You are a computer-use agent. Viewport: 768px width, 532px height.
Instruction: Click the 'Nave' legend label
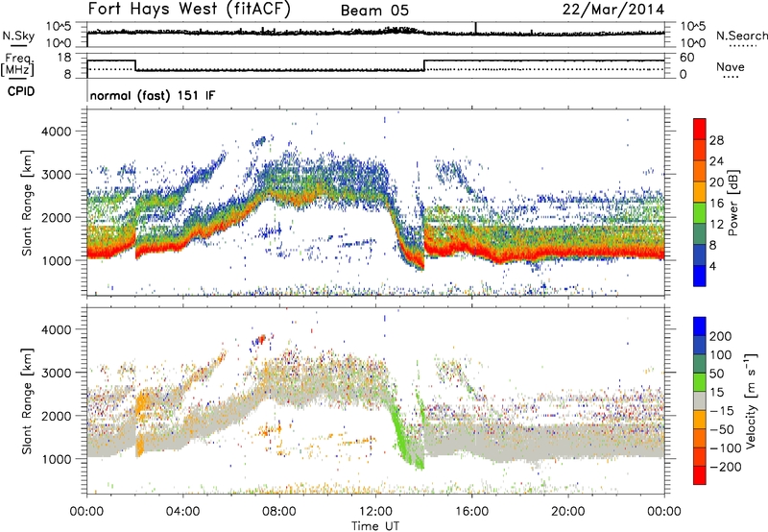point(731,67)
